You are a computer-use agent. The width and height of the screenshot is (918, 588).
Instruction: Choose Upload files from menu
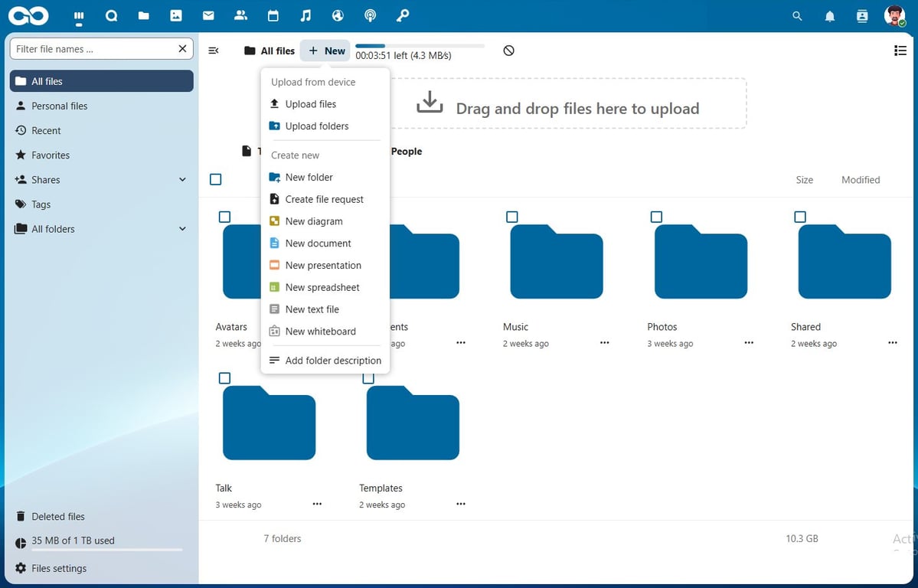325,104
